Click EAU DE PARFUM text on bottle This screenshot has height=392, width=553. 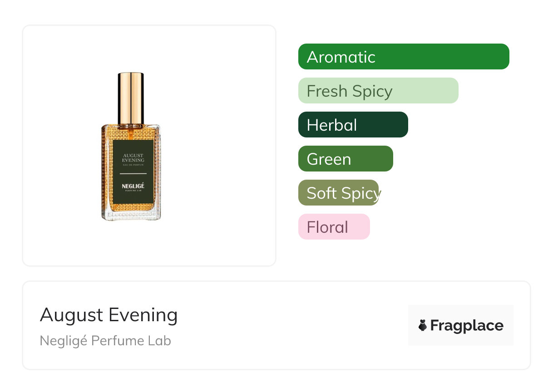point(133,165)
